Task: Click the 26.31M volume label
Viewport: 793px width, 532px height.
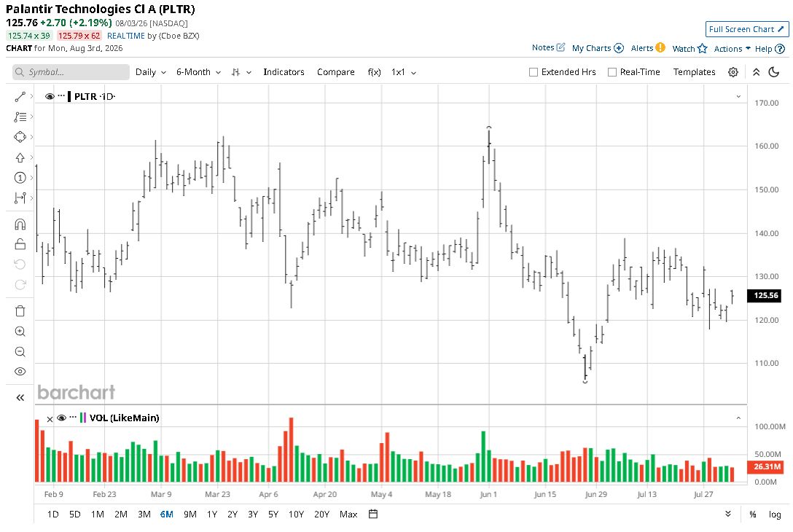Action: tap(766, 466)
